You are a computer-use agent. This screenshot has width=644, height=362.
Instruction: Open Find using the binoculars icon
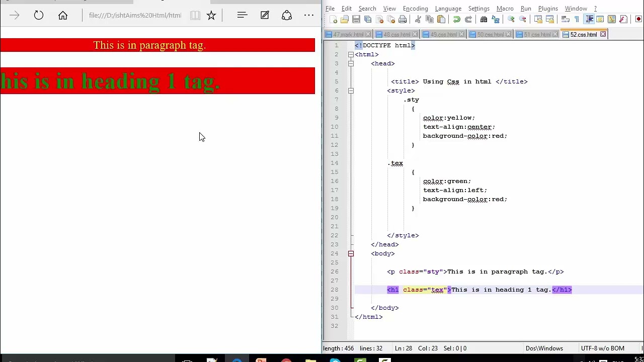484,19
